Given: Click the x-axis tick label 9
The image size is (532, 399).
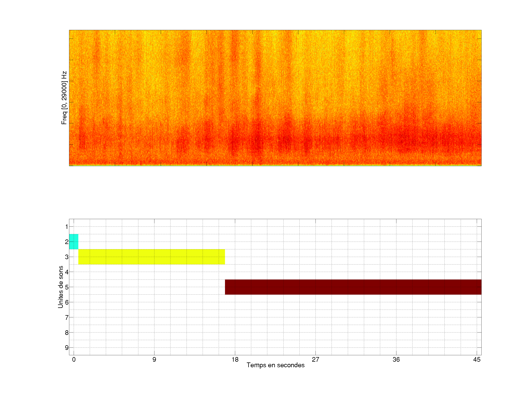Looking at the screenshot, I should click(154, 359).
